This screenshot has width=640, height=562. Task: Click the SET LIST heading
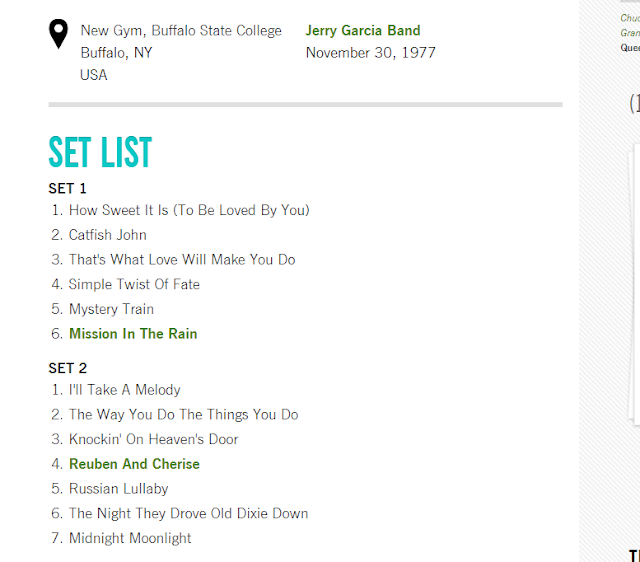100,152
